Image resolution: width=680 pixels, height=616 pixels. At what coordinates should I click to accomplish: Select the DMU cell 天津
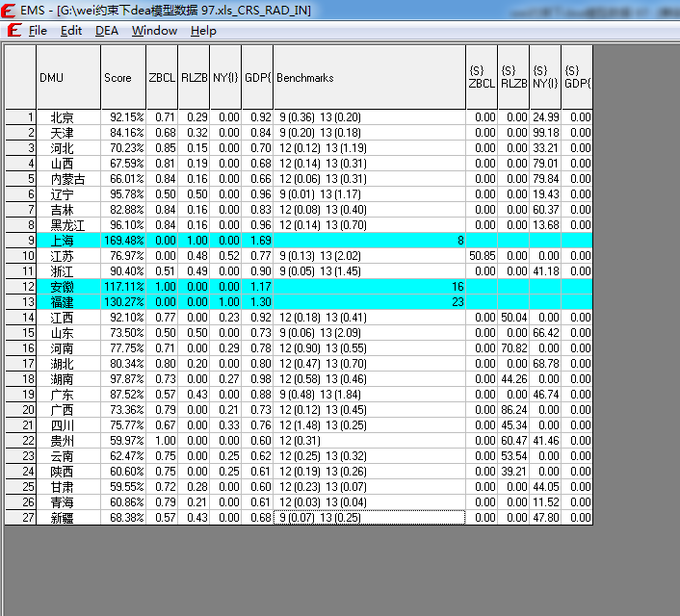68,133
